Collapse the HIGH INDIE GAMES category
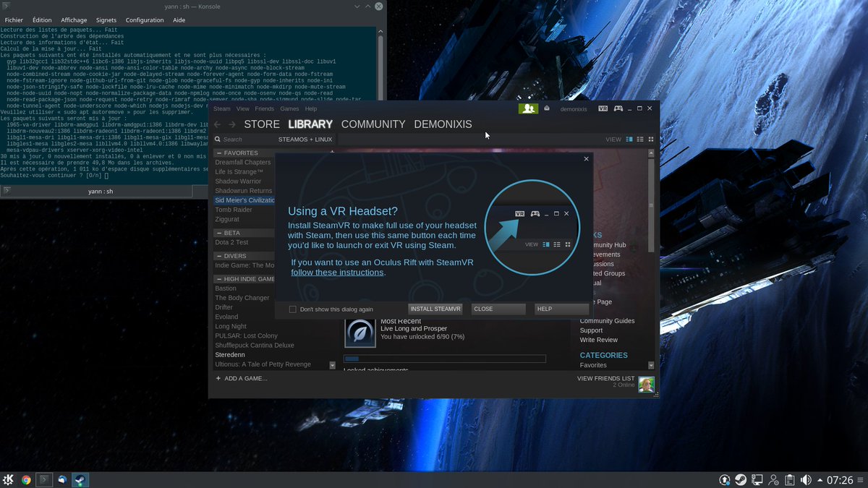The height and width of the screenshot is (488, 868). pos(218,279)
